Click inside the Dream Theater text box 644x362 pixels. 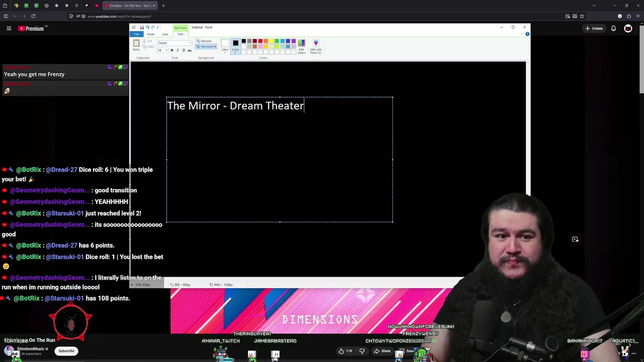point(279,159)
